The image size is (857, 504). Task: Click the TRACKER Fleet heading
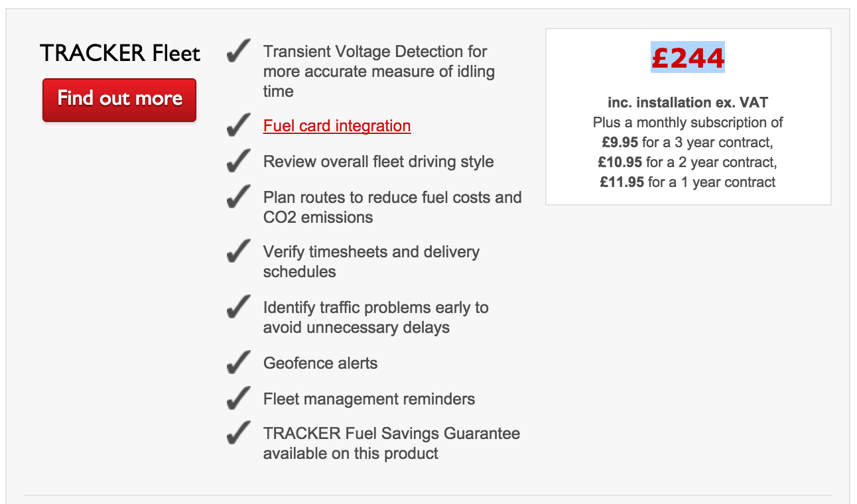pyautogui.click(x=120, y=53)
